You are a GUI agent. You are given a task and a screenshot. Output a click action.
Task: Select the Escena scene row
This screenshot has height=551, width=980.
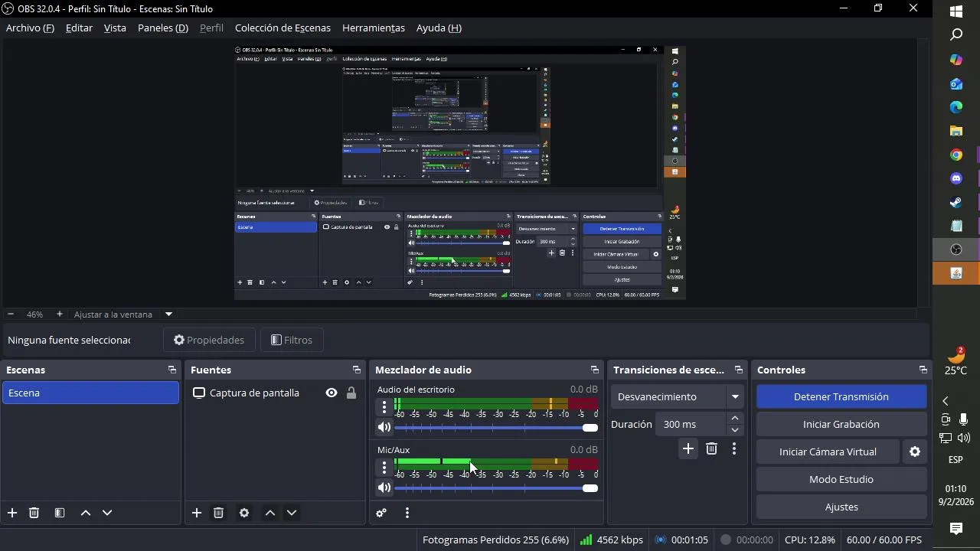(90, 393)
